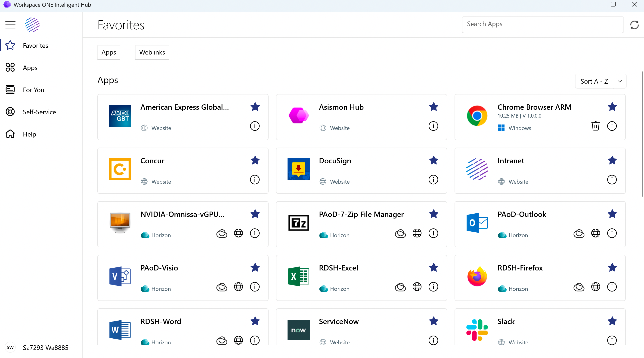Viewport: 644px width, 358px height.
Task: Click into the Search Apps field
Action: coord(542,24)
